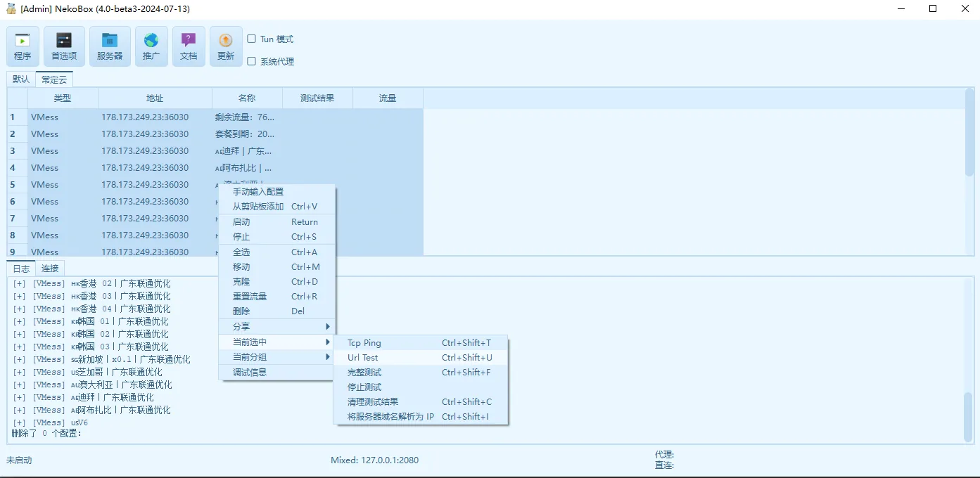
Task: Choose 手动输入配置 from context menu
Action: coord(277,192)
